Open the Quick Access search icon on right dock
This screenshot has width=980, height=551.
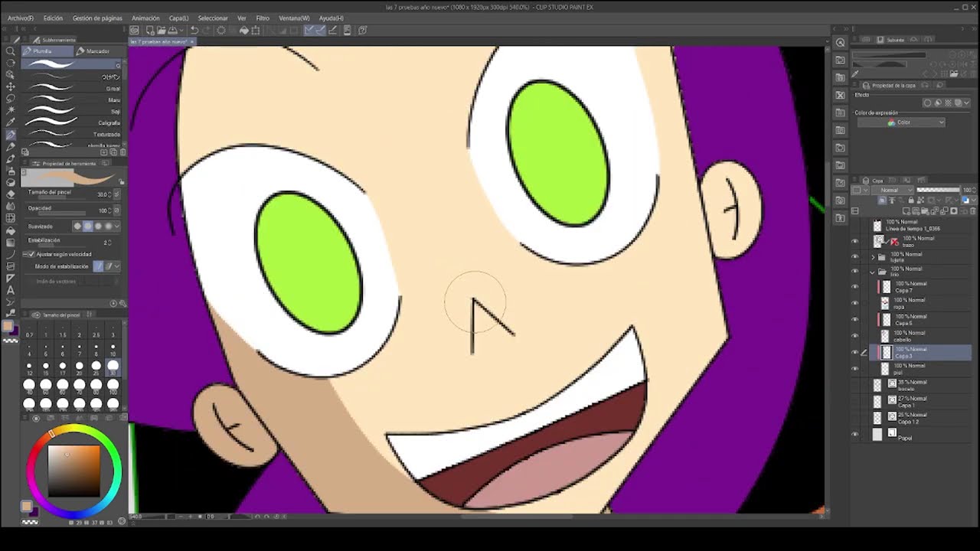click(x=840, y=43)
